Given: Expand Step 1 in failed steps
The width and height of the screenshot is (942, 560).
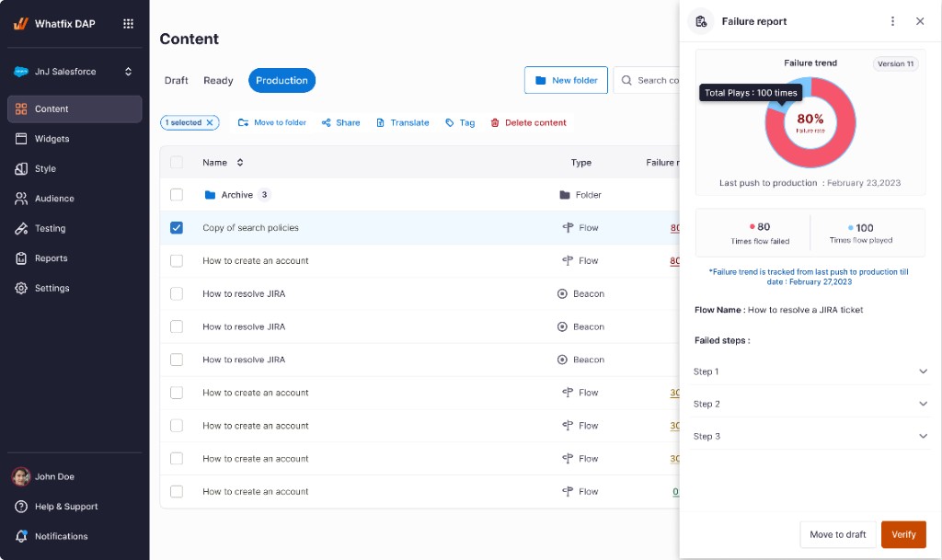Looking at the screenshot, I should coord(810,371).
